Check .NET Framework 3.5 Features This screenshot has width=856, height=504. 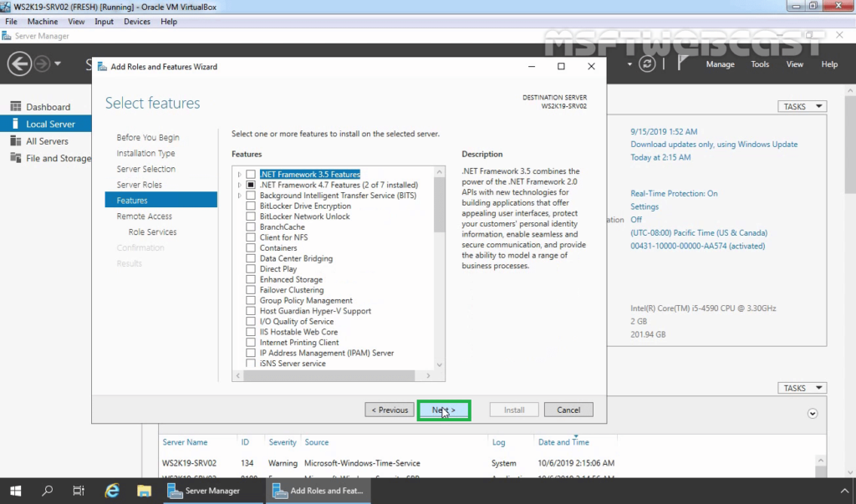251,174
